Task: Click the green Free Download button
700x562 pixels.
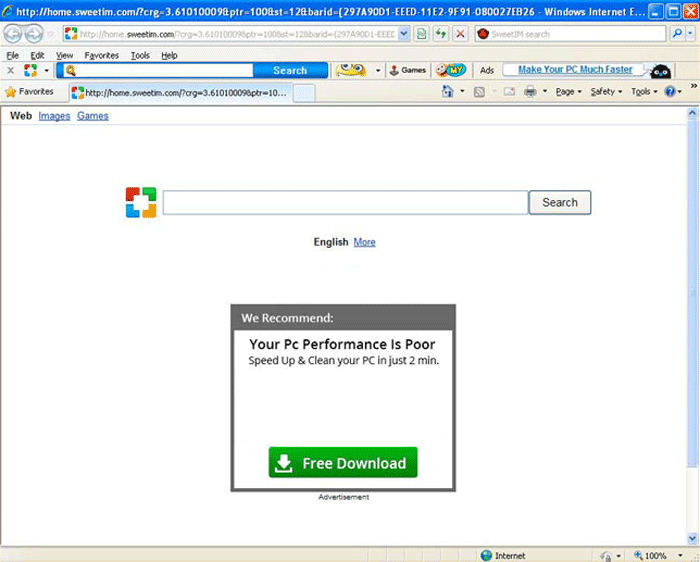Action: 343,463
